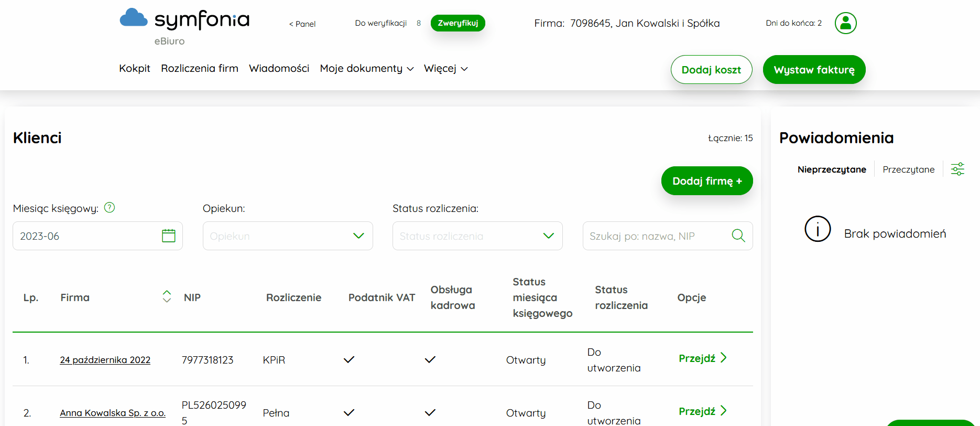
Task: Click the Miesiąc księgowy date field 2023-06
Action: 97,236
